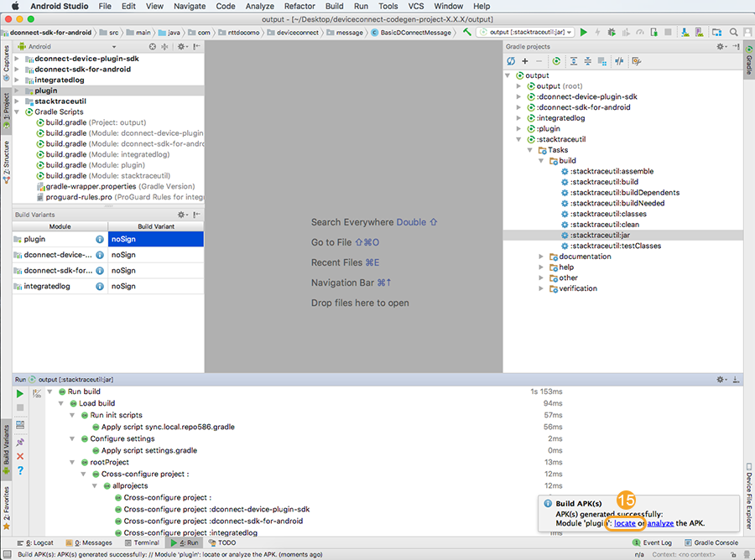Run the configuration with the toolbar play icon

pyautogui.click(x=584, y=32)
